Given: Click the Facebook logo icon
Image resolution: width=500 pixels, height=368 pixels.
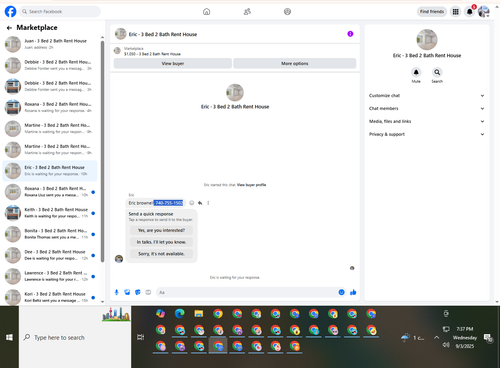Looking at the screenshot, I should pyautogui.click(x=10, y=11).
